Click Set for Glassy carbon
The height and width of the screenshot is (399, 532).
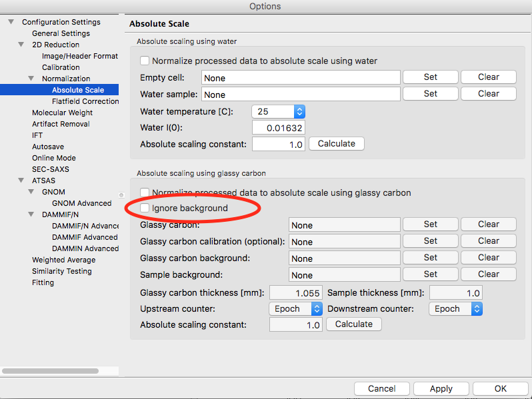(431, 224)
